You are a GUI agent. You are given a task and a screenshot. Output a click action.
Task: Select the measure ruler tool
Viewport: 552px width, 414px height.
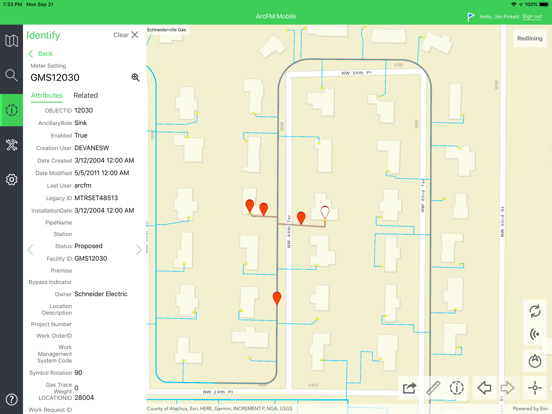[433, 388]
